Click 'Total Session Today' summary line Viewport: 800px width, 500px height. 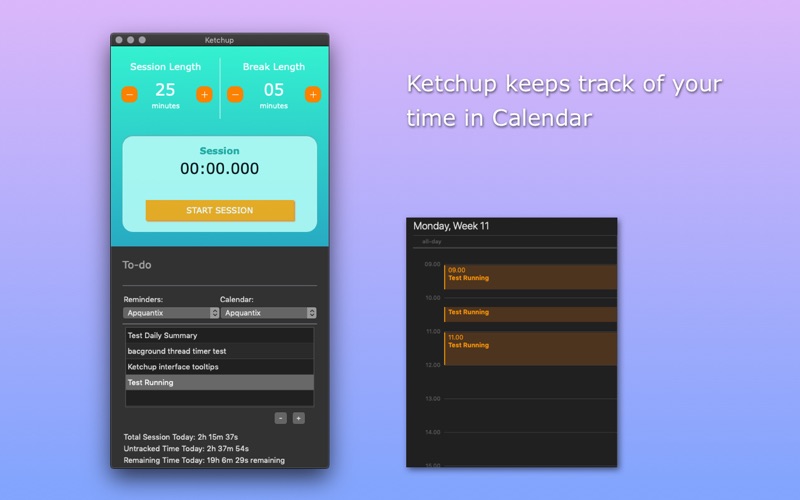click(181, 437)
